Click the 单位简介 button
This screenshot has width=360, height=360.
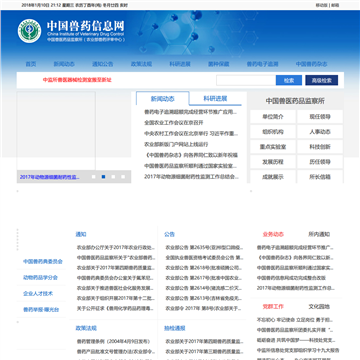click(273, 117)
